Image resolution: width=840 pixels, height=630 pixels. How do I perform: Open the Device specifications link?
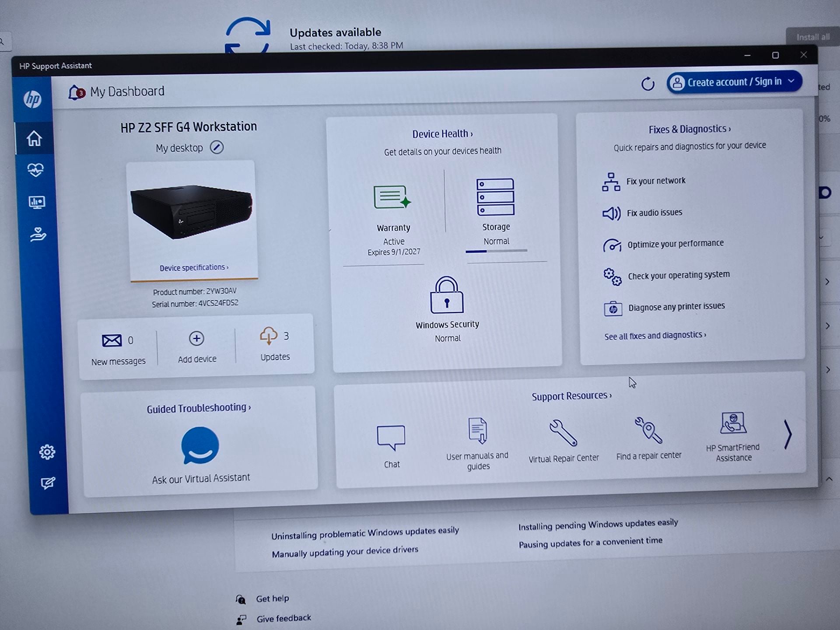[194, 268]
